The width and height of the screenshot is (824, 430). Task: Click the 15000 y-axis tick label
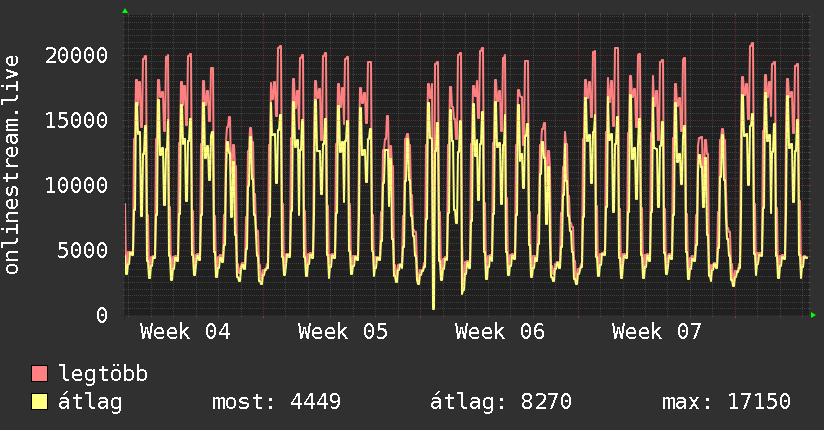click(75, 120)
